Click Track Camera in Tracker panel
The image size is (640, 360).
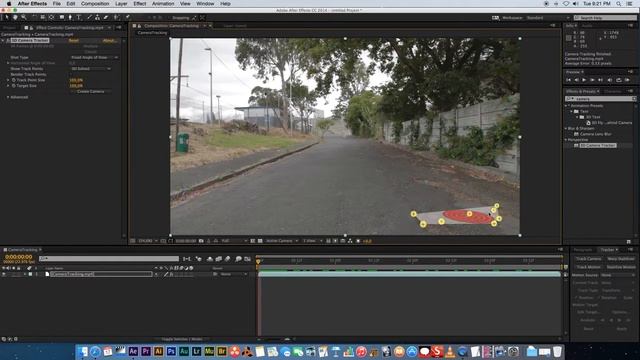(589, 259)
